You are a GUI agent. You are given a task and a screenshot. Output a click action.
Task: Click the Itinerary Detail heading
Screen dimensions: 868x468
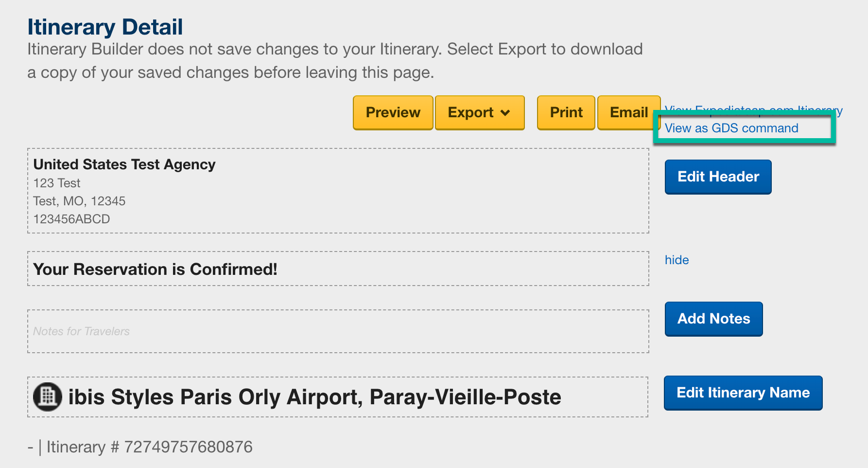click(x=105, y=27)
